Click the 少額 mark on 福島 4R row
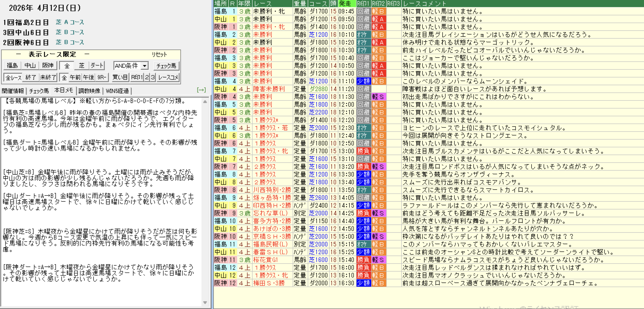644x309 pixels. pos(364,81)
